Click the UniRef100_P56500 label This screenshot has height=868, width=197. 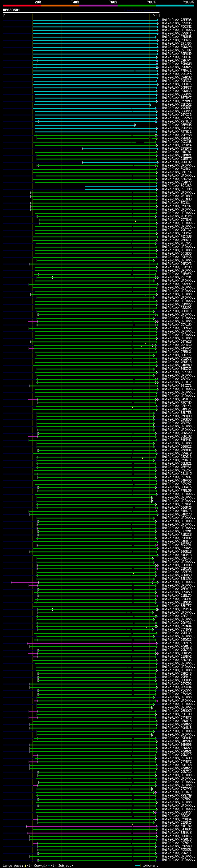[x=177, y=690]
